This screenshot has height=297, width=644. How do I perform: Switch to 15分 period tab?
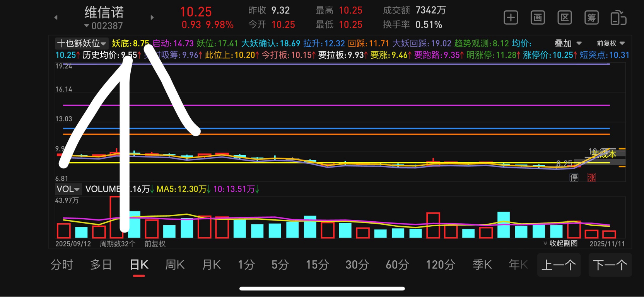(x=317, y=265)
